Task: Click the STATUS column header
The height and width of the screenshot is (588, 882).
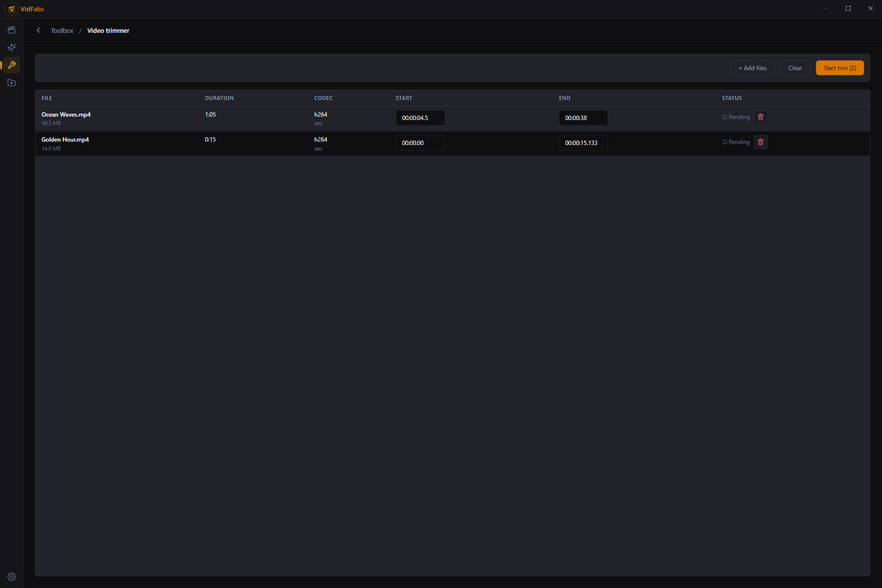Action: tap(732, 98)
